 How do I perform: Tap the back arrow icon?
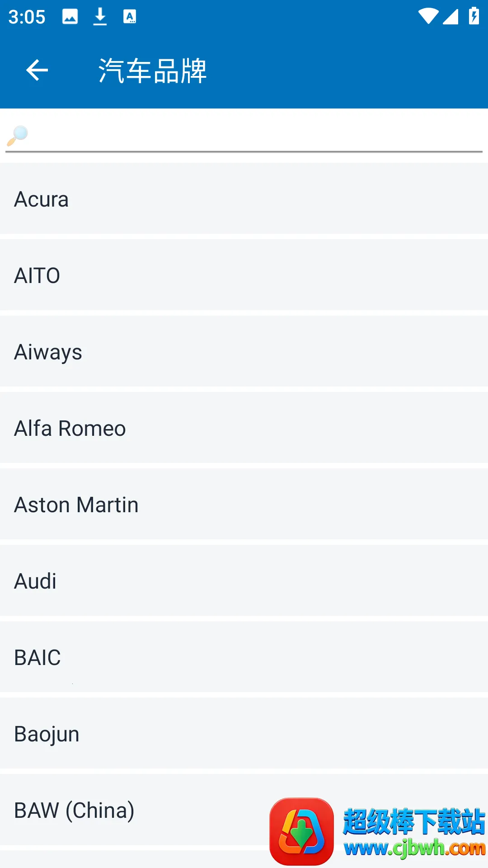coord(37,71)
